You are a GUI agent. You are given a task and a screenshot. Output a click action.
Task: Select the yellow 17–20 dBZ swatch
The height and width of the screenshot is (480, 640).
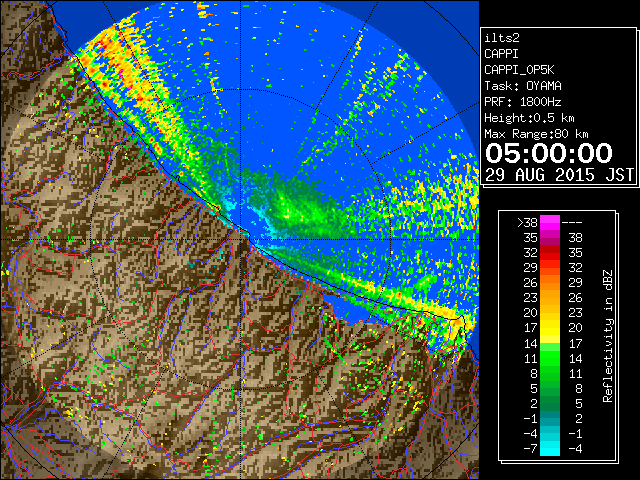coord(550,328)
